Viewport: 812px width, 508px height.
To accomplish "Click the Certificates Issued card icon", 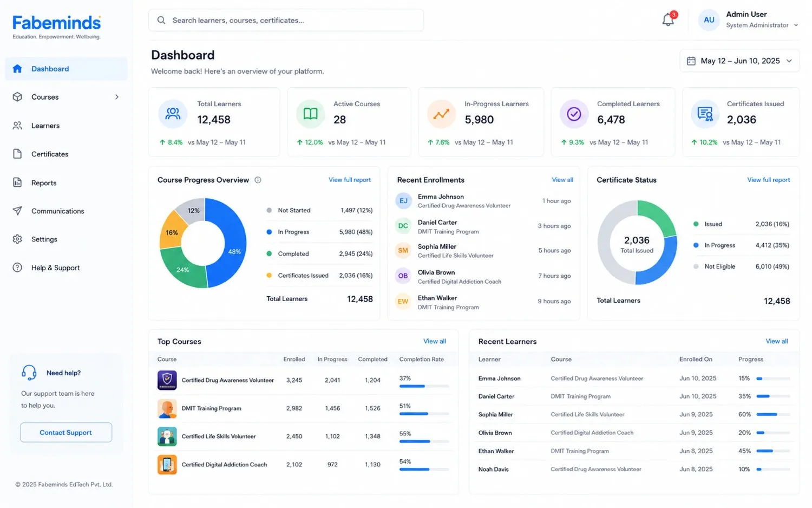I will pos(705,114).
